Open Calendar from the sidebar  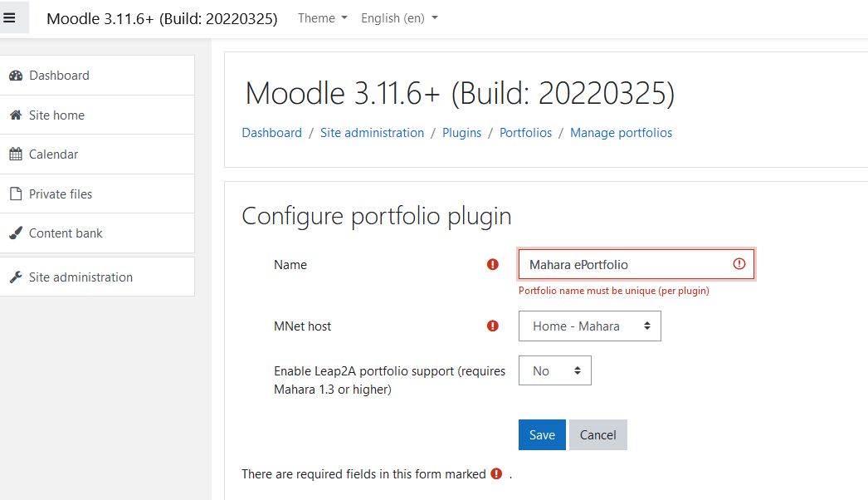[97, 154]
